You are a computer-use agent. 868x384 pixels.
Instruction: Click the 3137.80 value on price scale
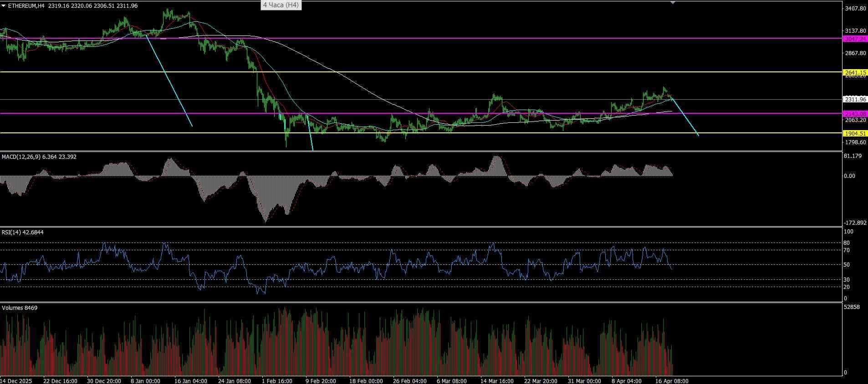[x=855, y=31]
